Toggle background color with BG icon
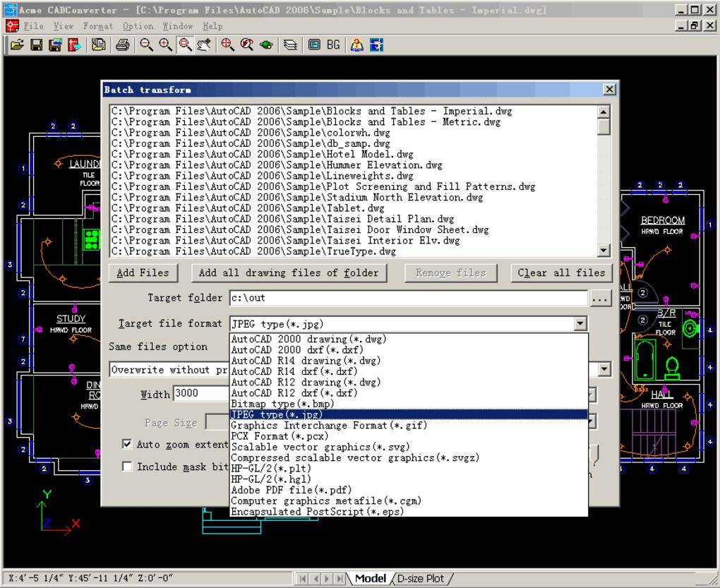The height and width of the screenshot is (588, 720). pos(333,44)
